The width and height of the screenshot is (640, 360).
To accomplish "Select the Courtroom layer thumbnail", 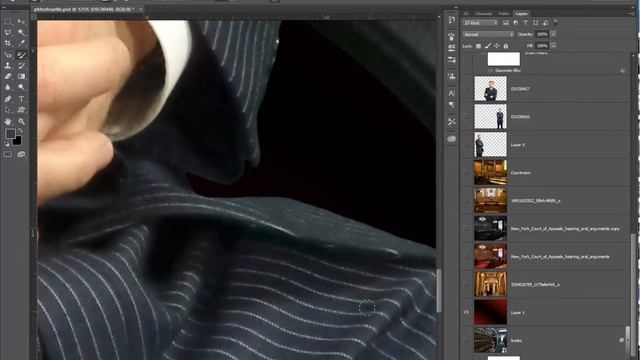I will pos(490,172).
